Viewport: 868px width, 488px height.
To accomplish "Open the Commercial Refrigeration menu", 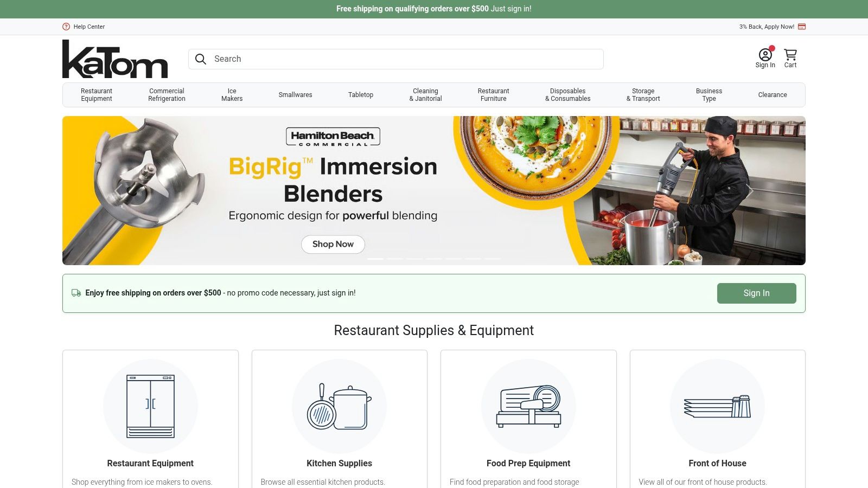I will pyautogui.click(x=167, y=95).
